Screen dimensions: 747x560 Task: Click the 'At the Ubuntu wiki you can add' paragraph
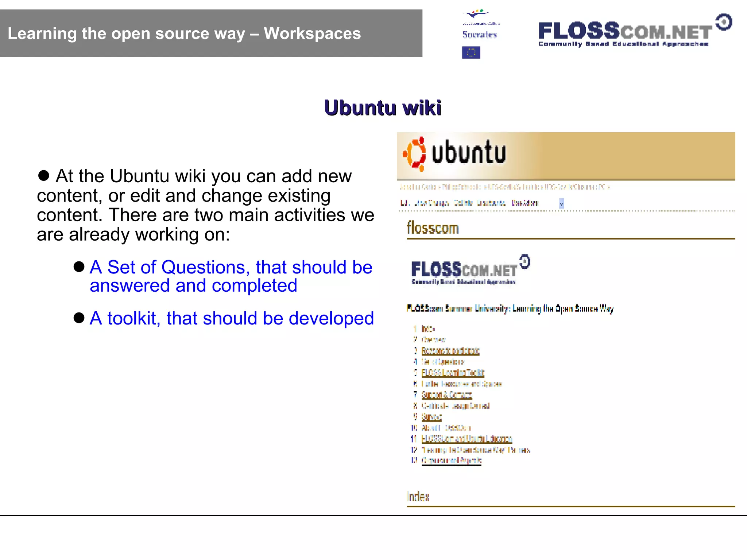click(x=205, y=205)
